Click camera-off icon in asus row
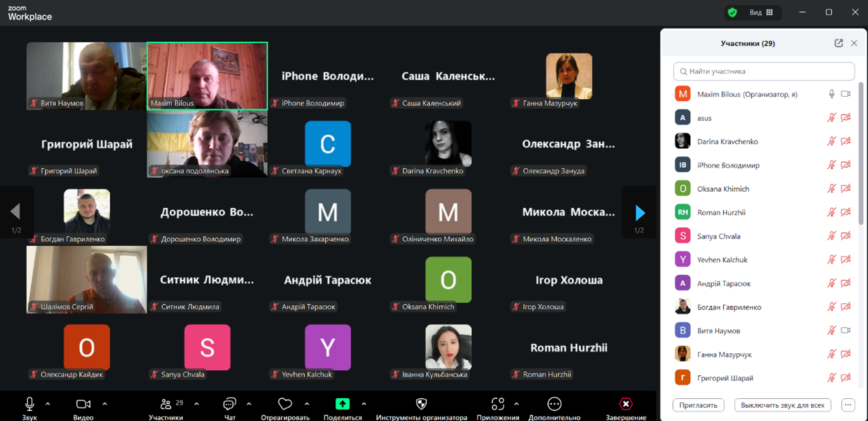Screen dimensions: 868x421 (846, 118)
